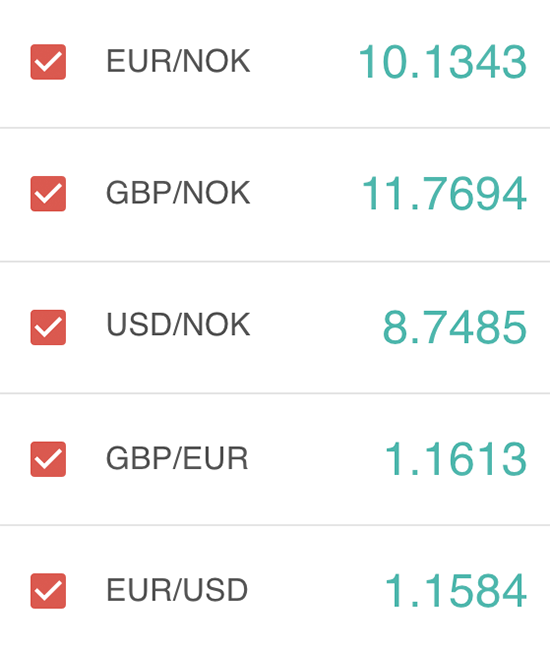Viewport: 550px width, 650px height.
Task: Click the white checkmark beside EUR/NOK
Action: (48, 62)
